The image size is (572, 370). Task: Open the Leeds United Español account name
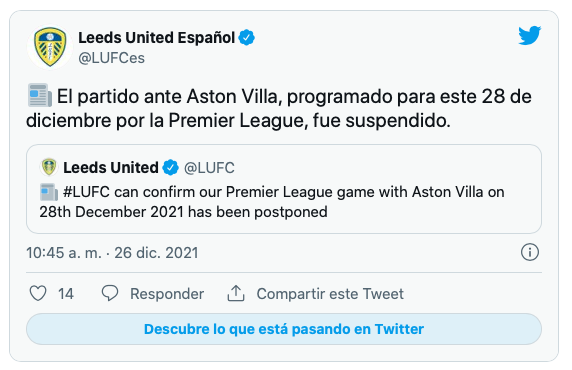(156, 38)
